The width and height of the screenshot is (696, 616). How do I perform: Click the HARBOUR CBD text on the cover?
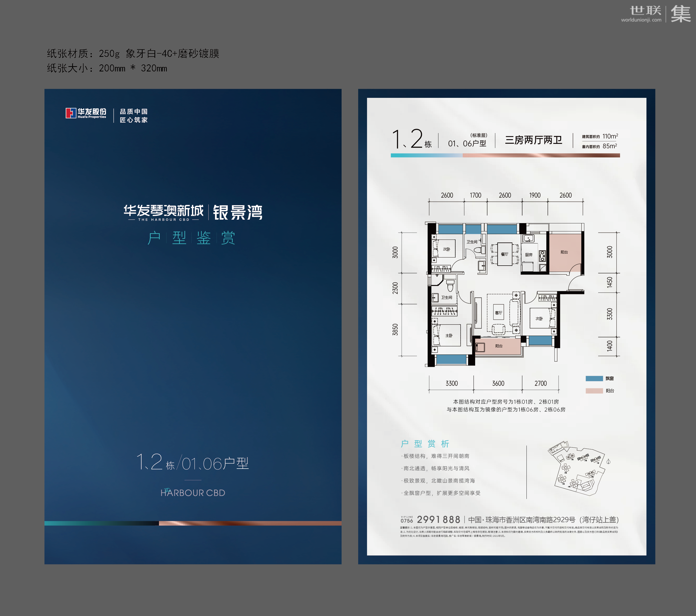click(193, 493)
